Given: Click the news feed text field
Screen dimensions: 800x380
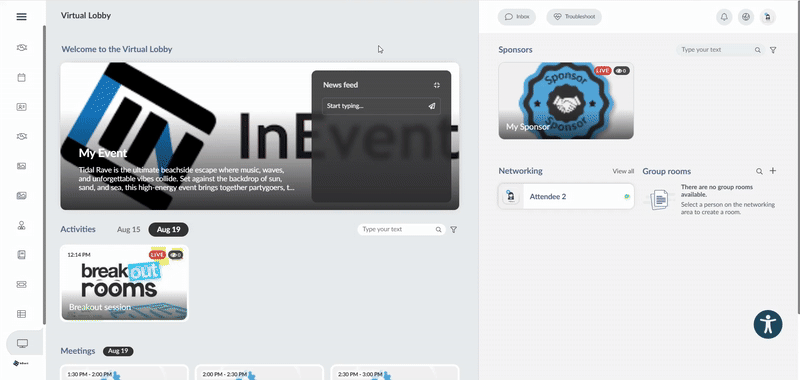Looking at the screenshot, I should tap(375, 106).
